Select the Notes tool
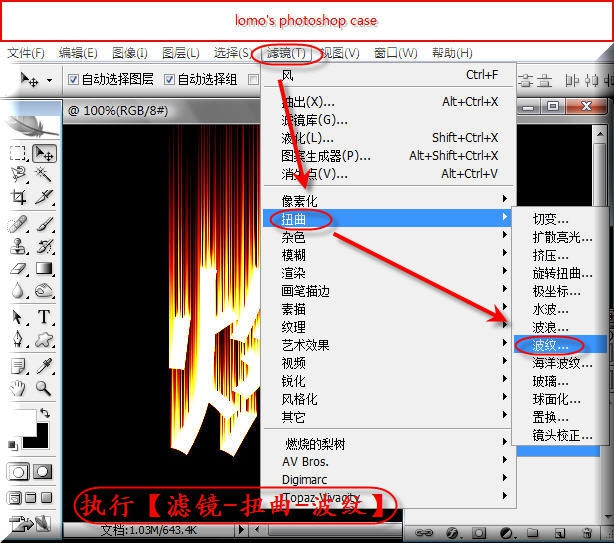The width and height of the screenshot is (614, 543). 18,366
